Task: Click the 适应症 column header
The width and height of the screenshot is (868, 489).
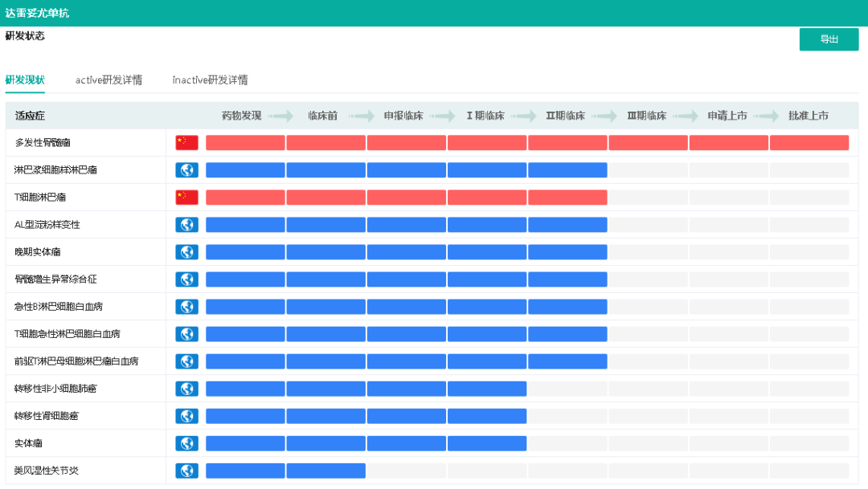Action: point(30,116)
